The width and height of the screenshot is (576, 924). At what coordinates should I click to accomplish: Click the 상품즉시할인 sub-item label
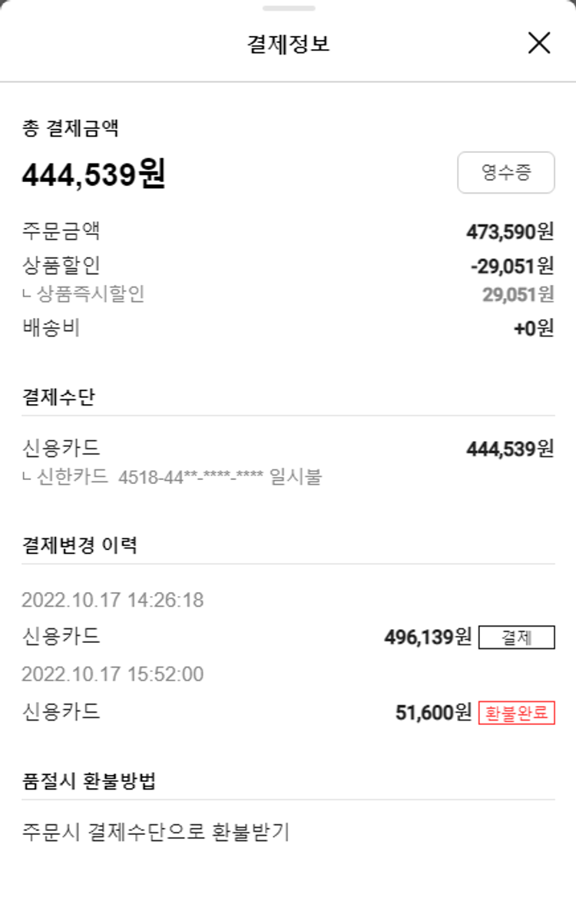click(91, 293)
